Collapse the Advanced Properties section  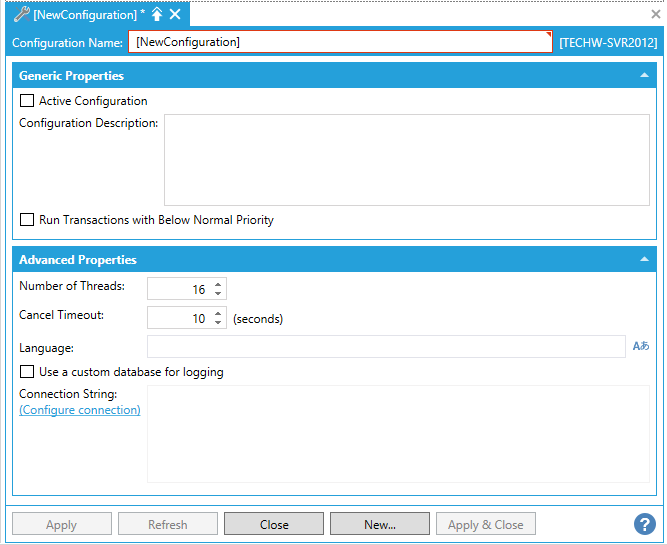(x=644, y=260)
